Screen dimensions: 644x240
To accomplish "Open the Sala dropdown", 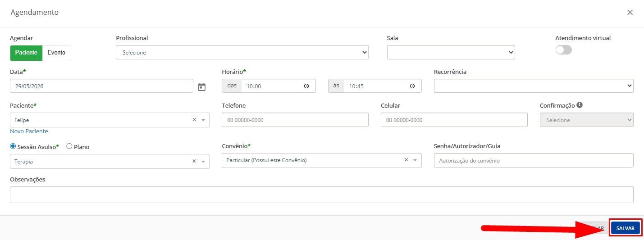I will pos(451,52).
